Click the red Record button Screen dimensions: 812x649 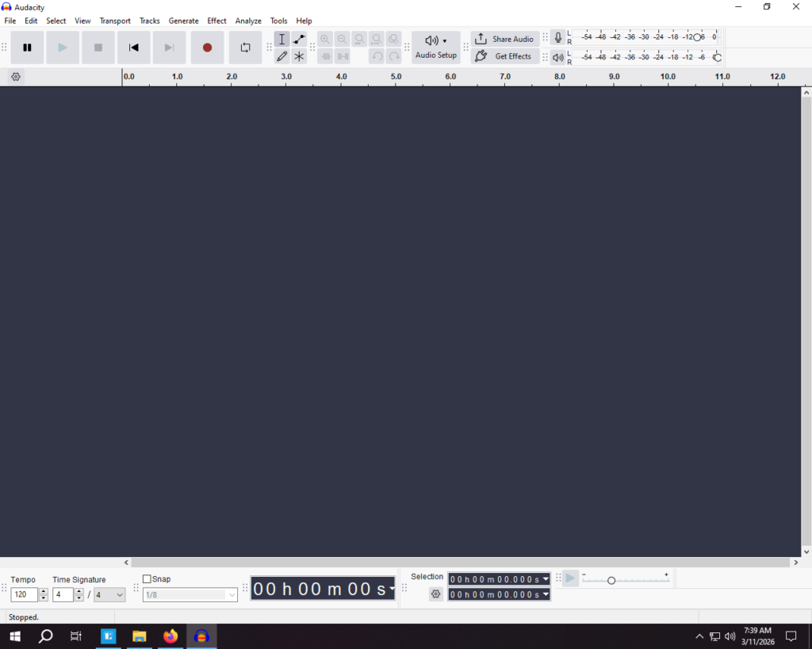coord(207,48)
